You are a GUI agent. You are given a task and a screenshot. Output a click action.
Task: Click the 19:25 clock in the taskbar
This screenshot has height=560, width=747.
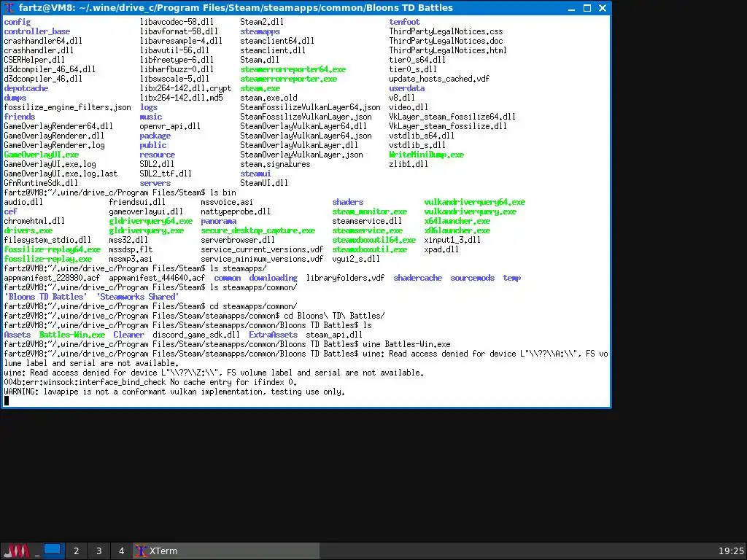731,551
